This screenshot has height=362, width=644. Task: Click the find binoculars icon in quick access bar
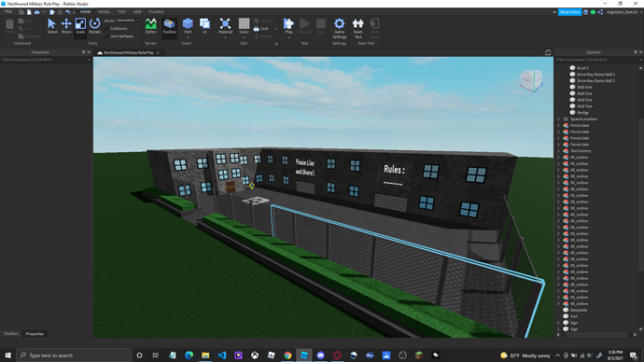[36, 12]
